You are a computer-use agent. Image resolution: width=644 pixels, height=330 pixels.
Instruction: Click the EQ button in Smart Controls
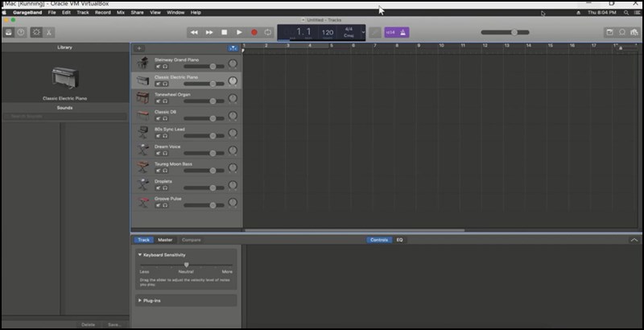(399, 240)
